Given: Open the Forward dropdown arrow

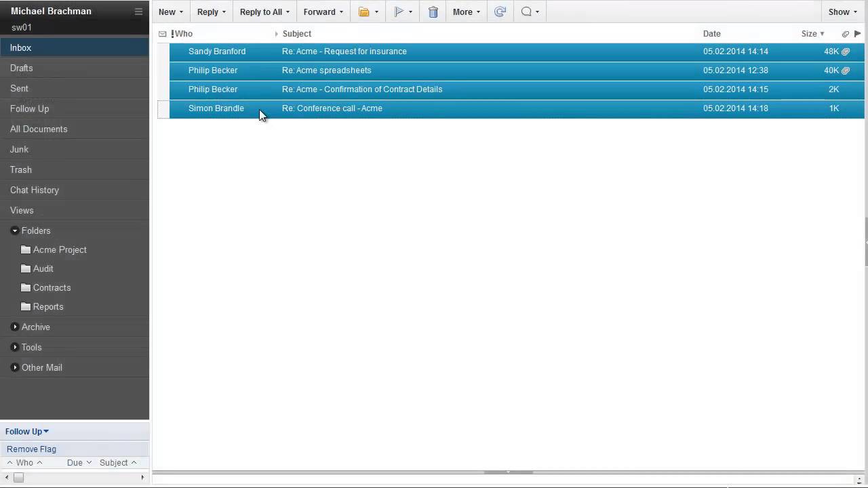Looking at the screenshot, I should (x=341, y=12).
